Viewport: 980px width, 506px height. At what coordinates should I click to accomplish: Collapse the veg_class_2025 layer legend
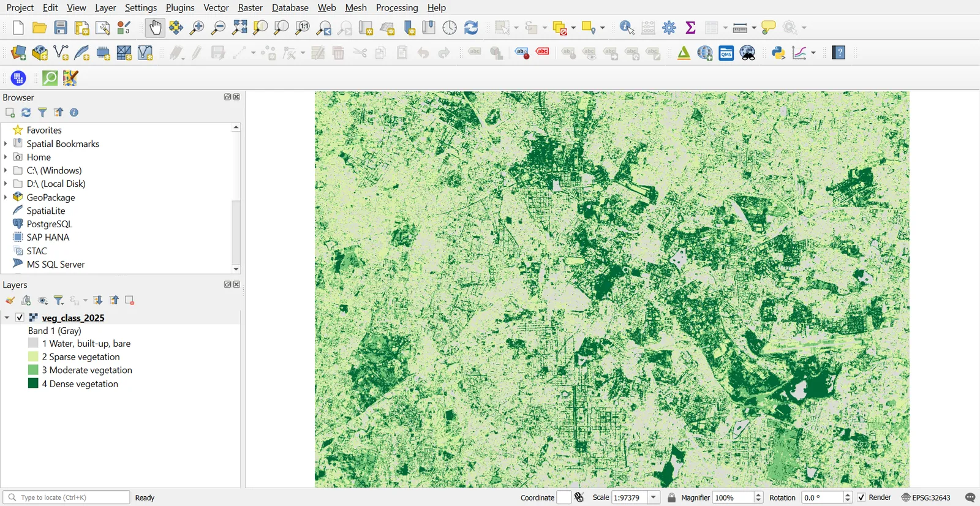(7, 317)
